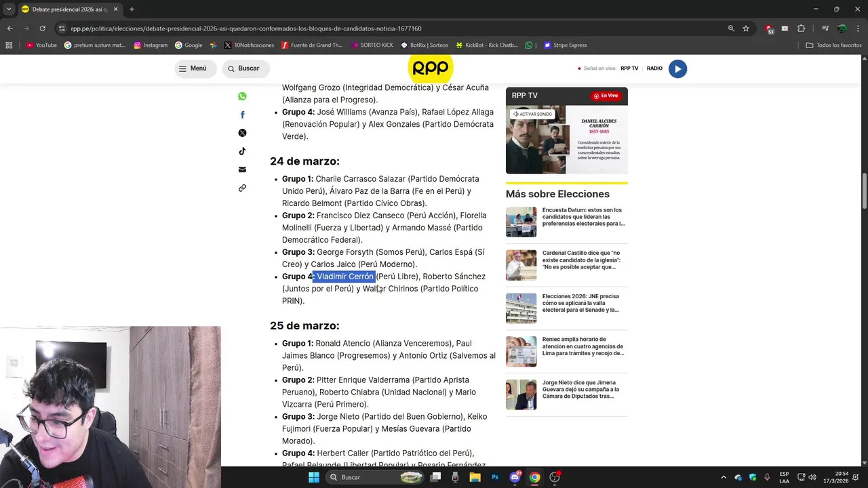
Task: Open the ESP LAA language switcher
Action: coord(784,477)
